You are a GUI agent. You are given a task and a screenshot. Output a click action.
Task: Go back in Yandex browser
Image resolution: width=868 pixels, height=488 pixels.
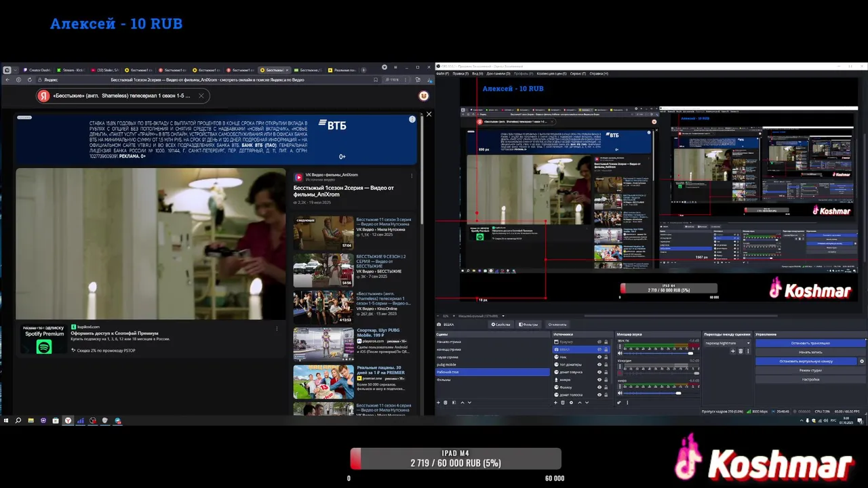click(x=7, y=80)
